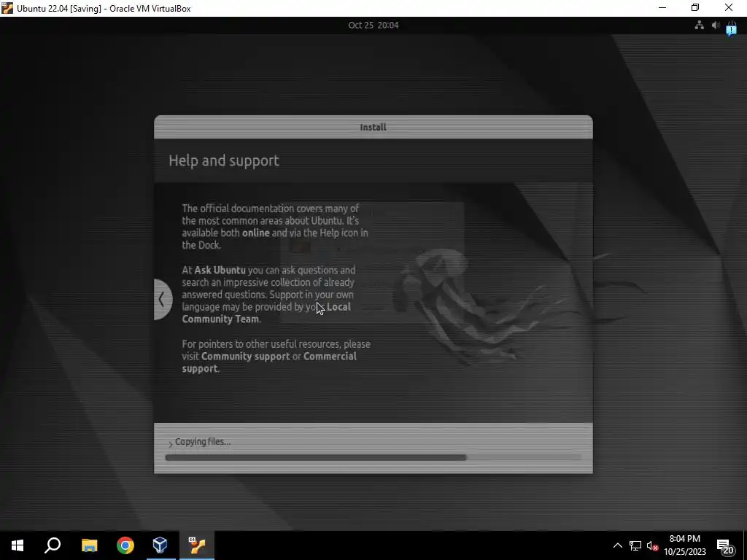The width and height of the screenshot is (747, 560).
Task: Click the Ubuntu volume speaker icon
Action: (716, 26)
